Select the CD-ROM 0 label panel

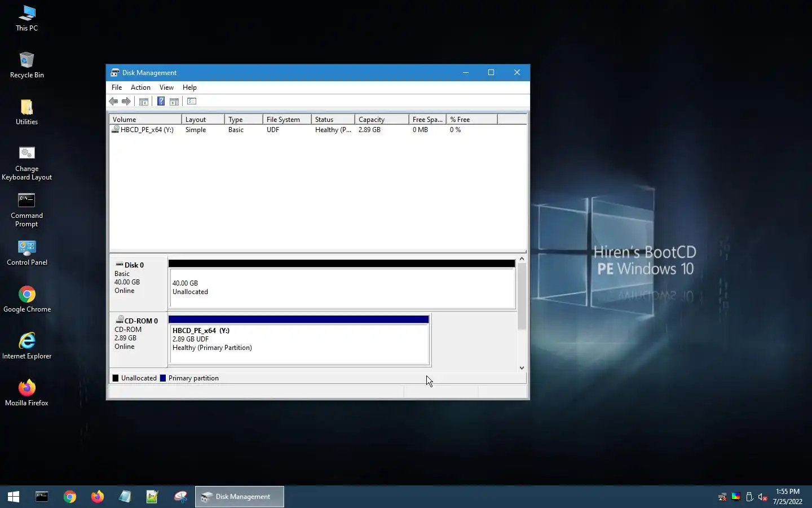click(x=138, y=339)
